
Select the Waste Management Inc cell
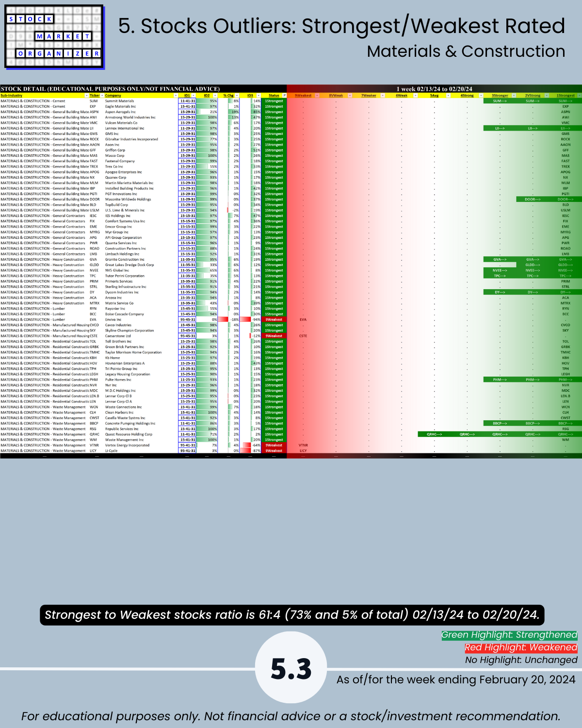pos(141,440)
